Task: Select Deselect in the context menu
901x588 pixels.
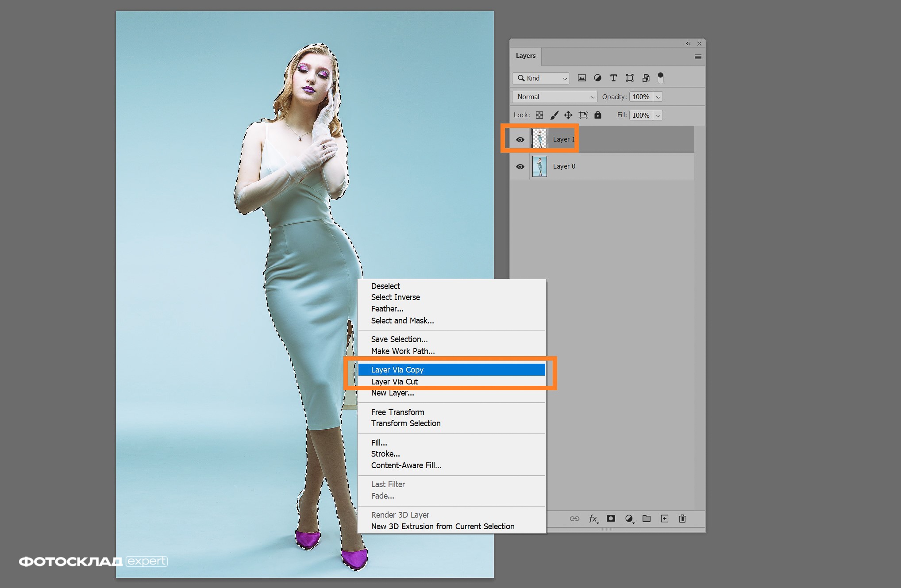Action: pos(385,286)
